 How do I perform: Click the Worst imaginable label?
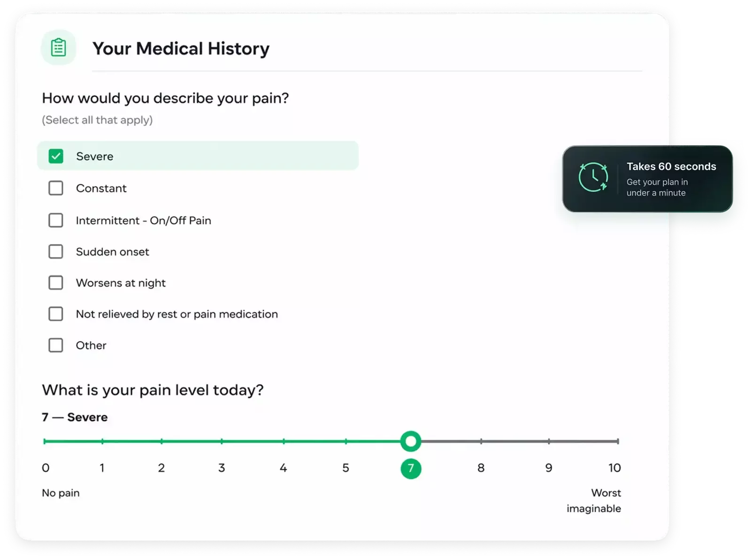click(x=594, y=500)
